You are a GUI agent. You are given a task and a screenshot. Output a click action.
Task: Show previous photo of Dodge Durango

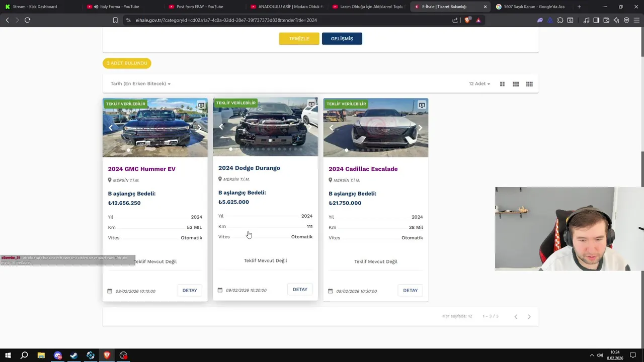click(221, 127)
